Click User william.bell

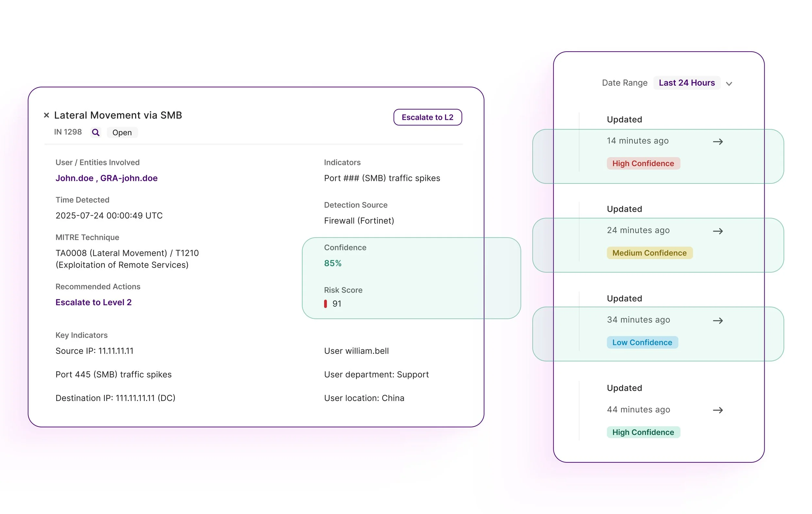(x=356, y=351)
